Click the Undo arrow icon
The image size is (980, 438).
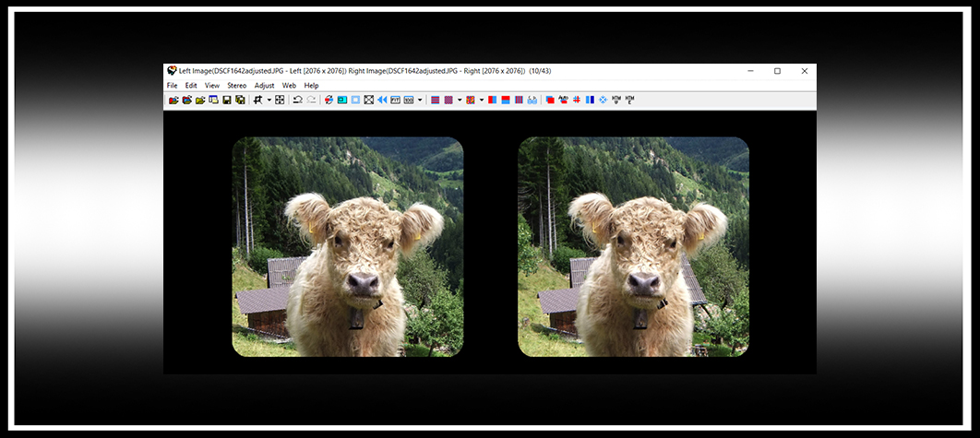point(297,100)
